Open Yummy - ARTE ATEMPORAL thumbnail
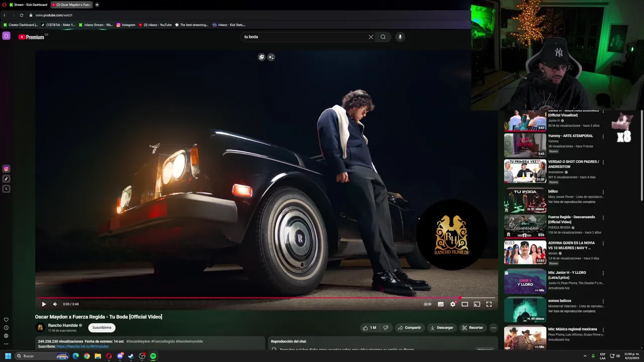Viewport: 644px width, 362px height. pyautogui.click(x=525, y=145)
